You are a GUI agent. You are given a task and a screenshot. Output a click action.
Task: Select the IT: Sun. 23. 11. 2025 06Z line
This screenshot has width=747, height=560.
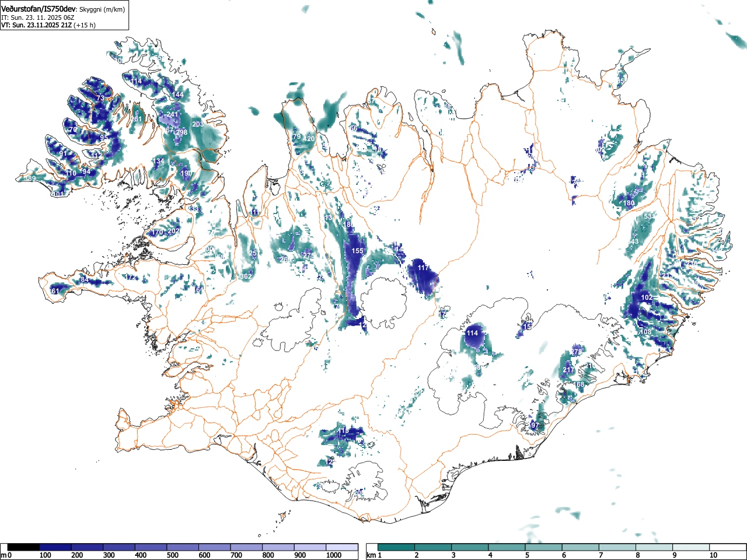pos(37,17)
